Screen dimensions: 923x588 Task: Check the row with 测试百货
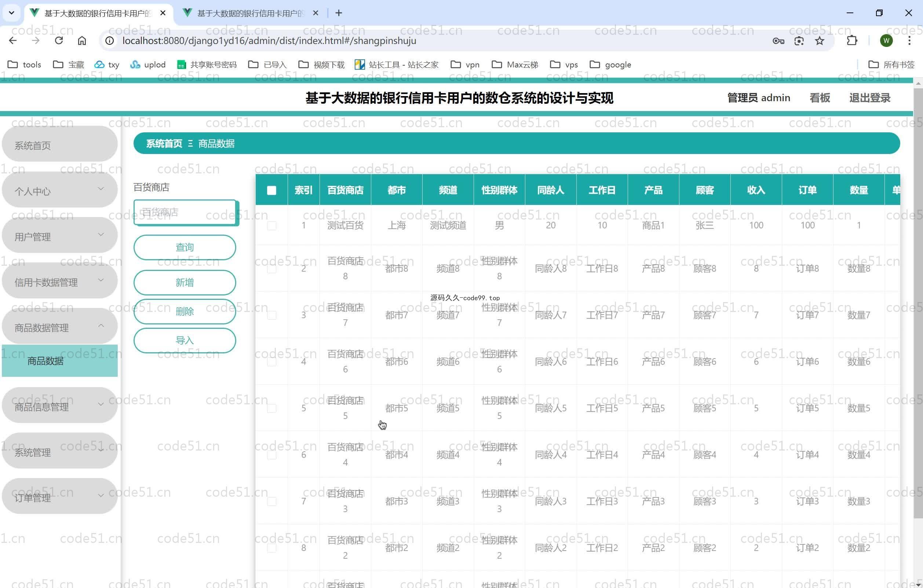[271, 225]
